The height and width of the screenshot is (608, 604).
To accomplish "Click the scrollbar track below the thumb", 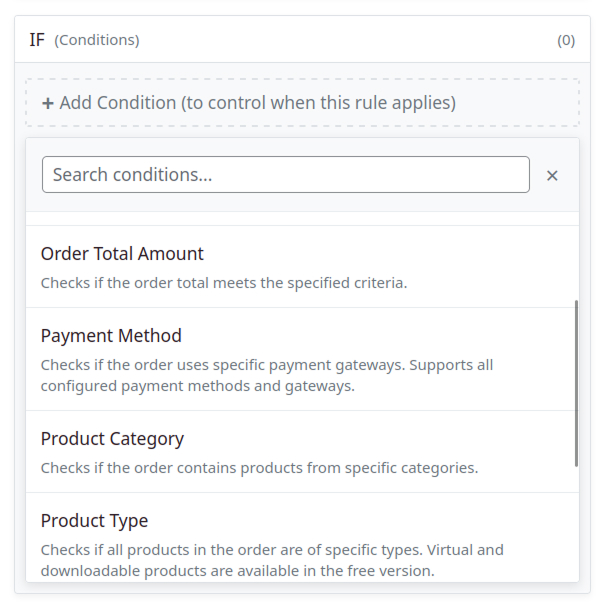I will click(x=576, y=523).
